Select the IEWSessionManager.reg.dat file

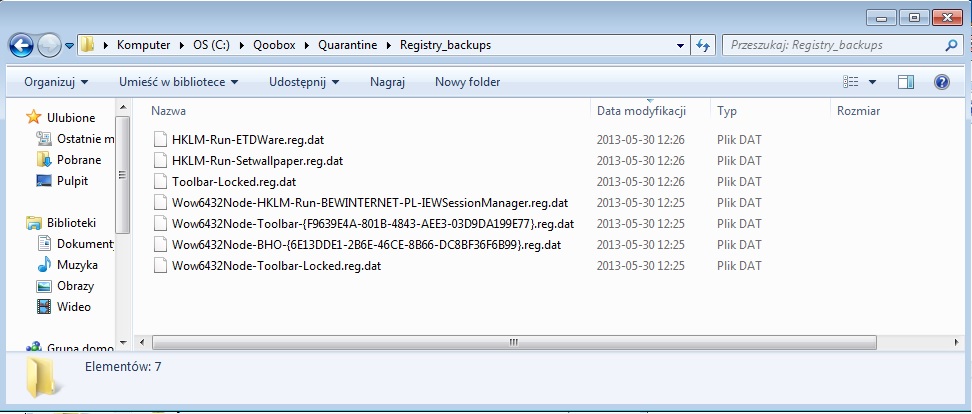point(369,203)
